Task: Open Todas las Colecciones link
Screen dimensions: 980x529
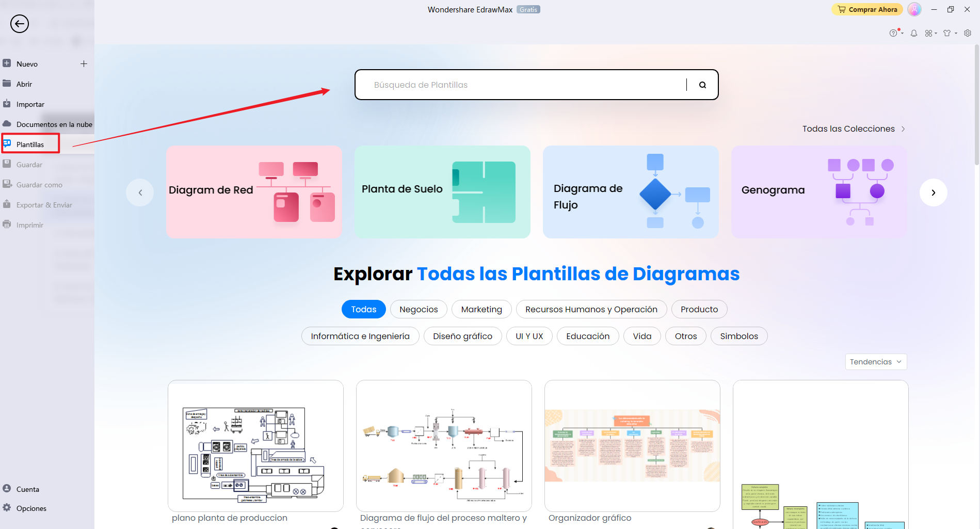Action: (849, 129)
